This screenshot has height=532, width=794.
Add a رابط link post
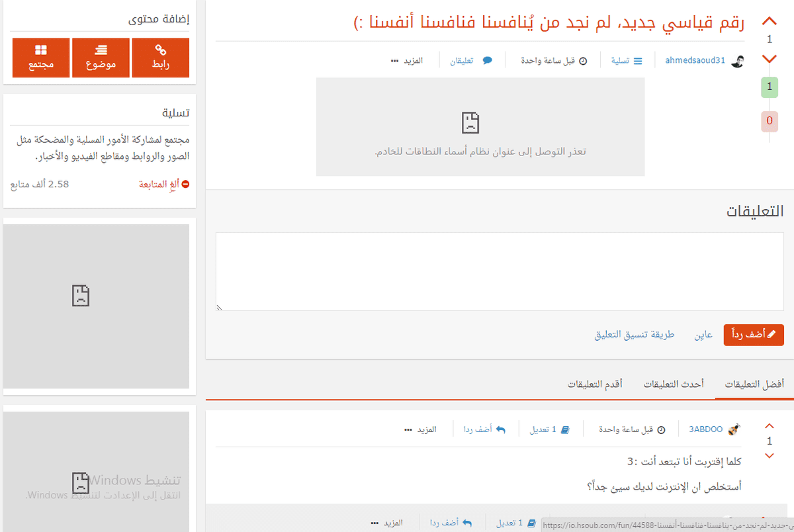(x=161, y=58)
